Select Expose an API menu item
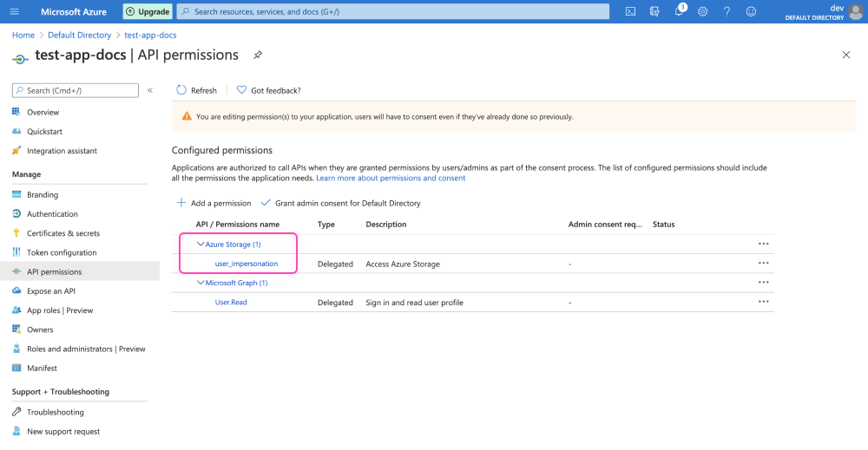 tap(50, 291)
